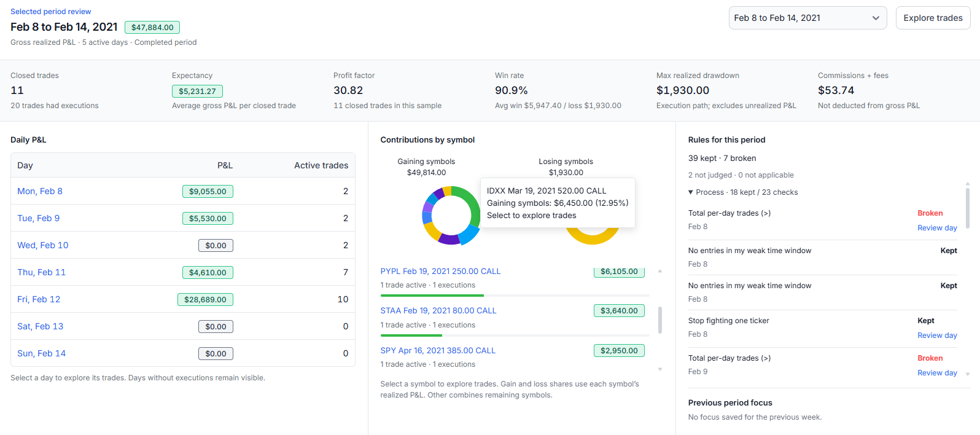Click the rules list scroll down arrow

[x=968, y=374]
